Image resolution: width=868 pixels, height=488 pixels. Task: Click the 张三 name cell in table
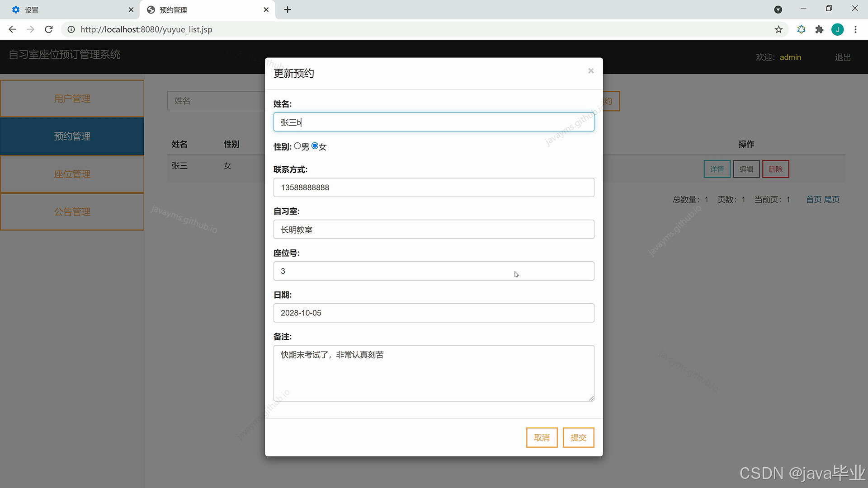pyautogui.click(x=179, y=166)
